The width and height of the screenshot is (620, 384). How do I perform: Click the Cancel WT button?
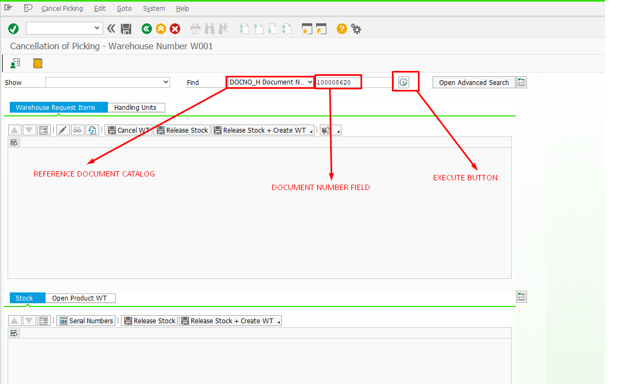click(129, 130)
